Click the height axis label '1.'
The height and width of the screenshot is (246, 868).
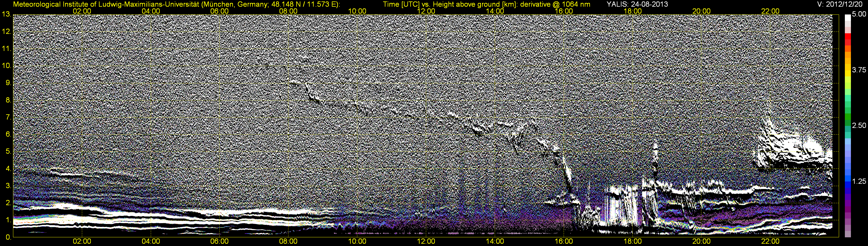tap(8, 221)
